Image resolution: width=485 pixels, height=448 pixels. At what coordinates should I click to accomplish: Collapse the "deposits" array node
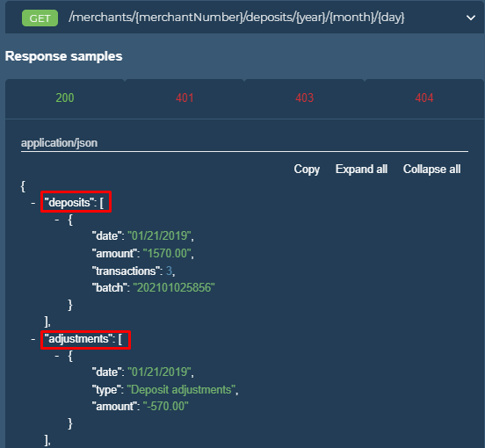click(33, 203)
